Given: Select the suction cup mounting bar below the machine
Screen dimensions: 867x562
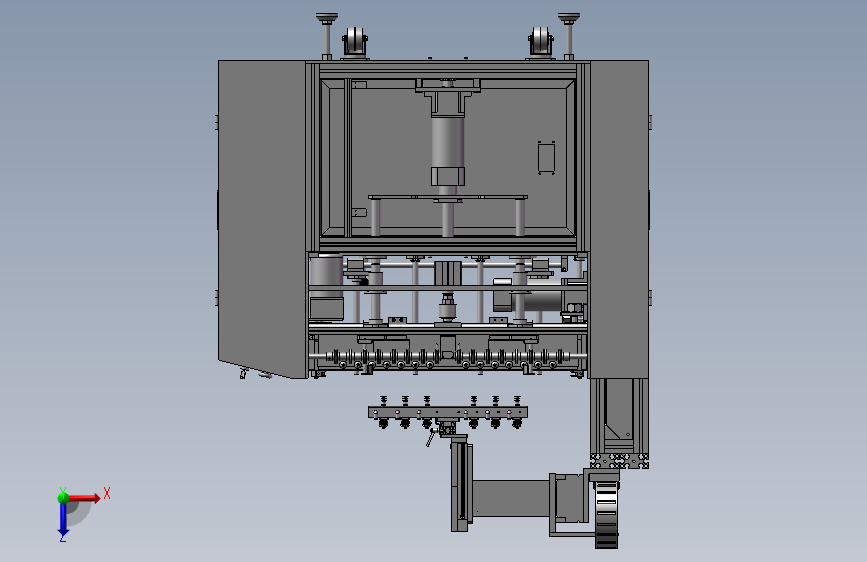Looking at the screenshot, I should (x=448, y=413).
